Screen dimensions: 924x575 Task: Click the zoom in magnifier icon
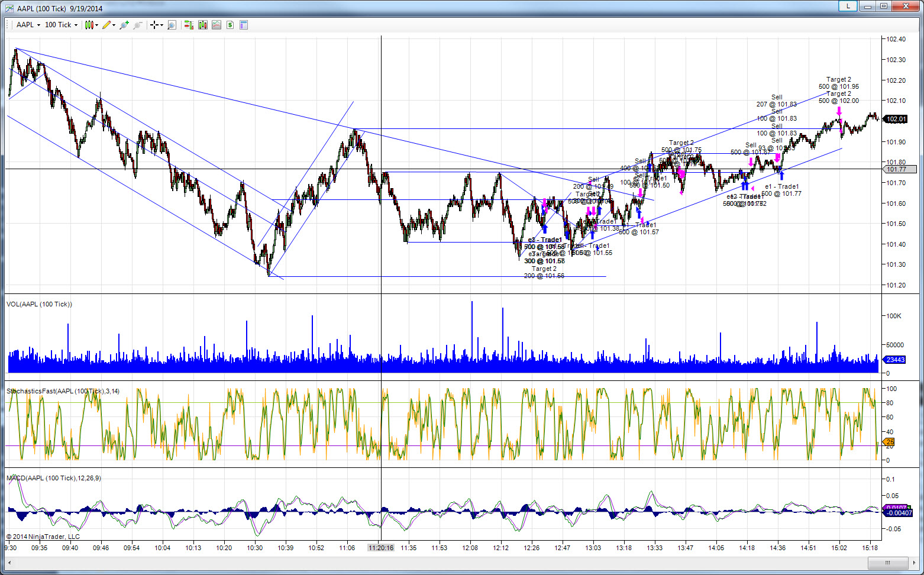tap(124, 25)
